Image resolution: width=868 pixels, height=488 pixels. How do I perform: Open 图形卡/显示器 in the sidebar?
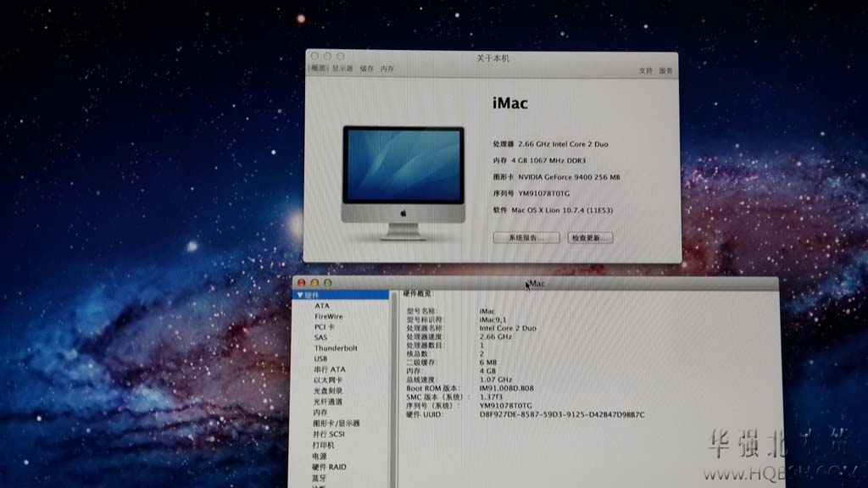click(x=336, y=424)
